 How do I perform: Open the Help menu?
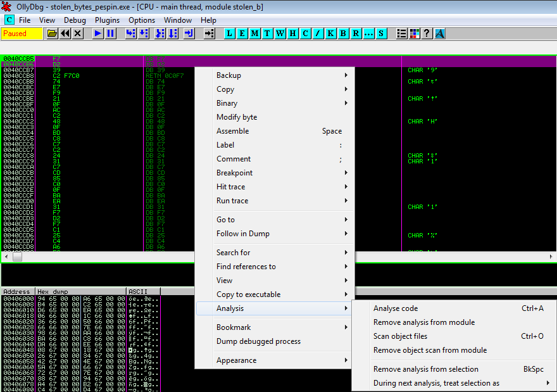[208, 20]
